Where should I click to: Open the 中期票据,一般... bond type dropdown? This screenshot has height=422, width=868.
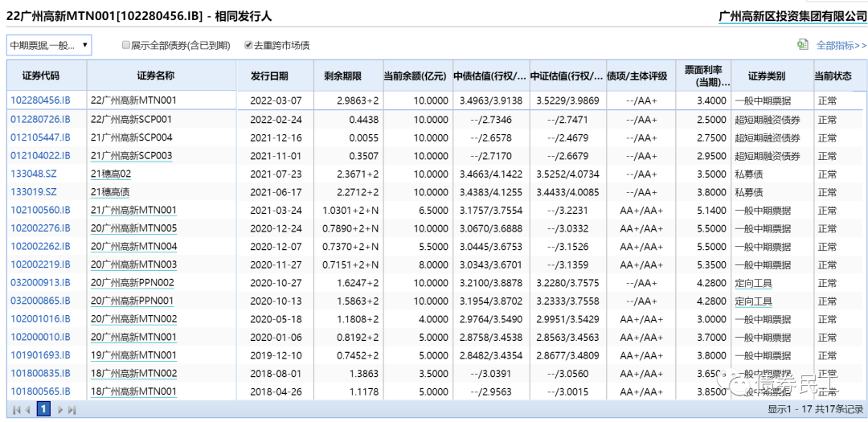(49, 45)
